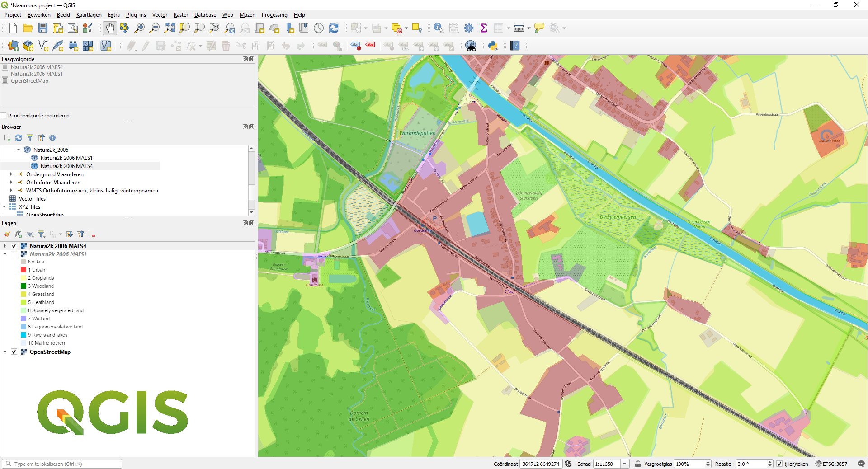
Task: Filter legend funnel icon in Lagen panel
Action: [41, 234]
